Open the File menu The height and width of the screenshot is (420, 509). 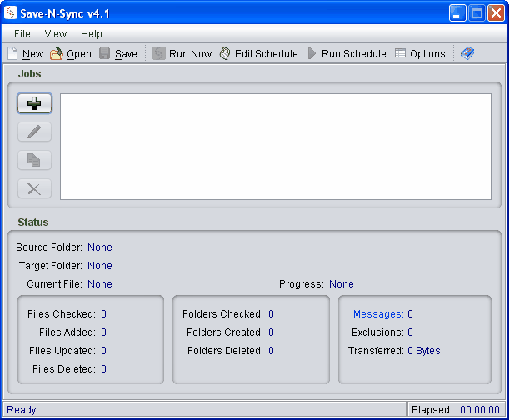(22, 34)
